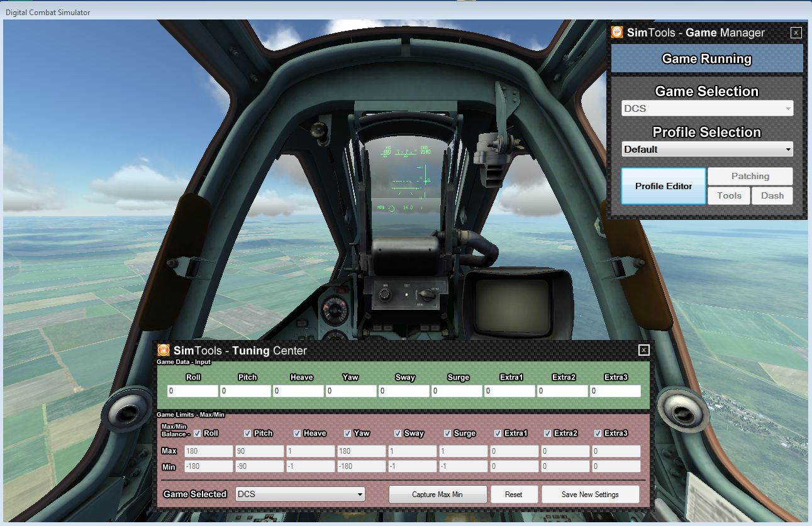812x526 pixels.
Task: Click the Heave input data field
Action: (298, 391)
